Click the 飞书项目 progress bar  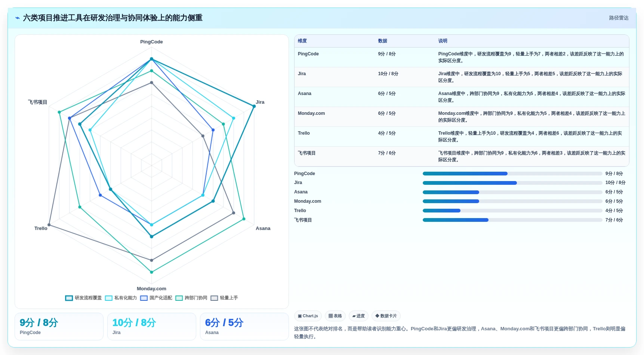click(512, 220)
